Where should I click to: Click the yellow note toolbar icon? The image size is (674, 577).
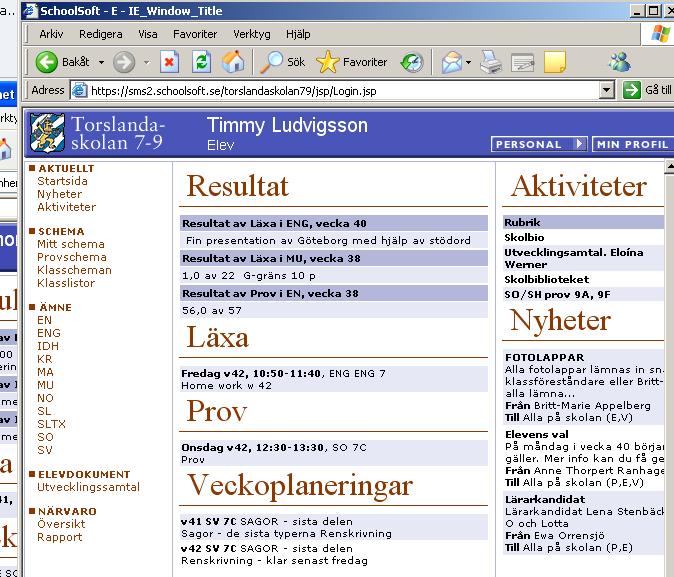pyautogui.click(x=555, y=62)
